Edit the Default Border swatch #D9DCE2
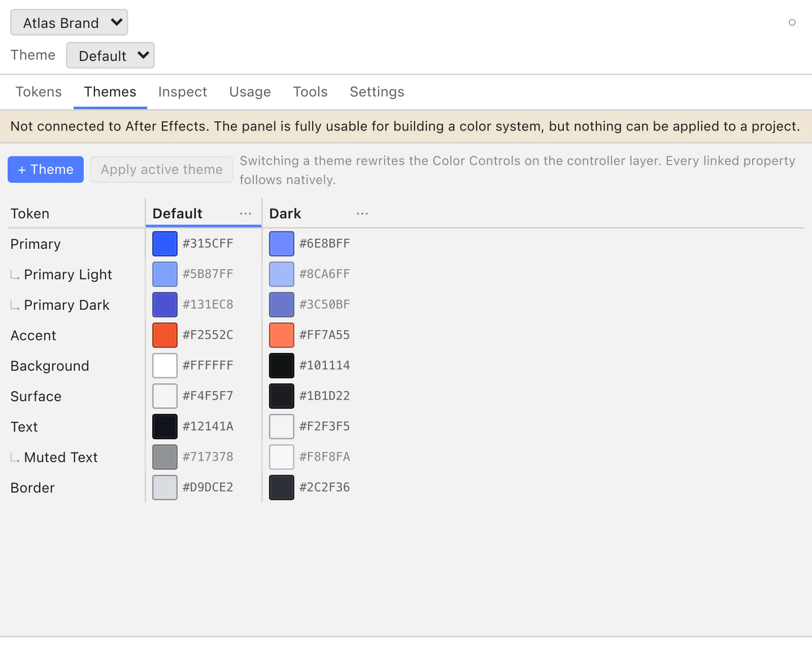Screen dimensions: 812x650 click(x=165, y=487)
